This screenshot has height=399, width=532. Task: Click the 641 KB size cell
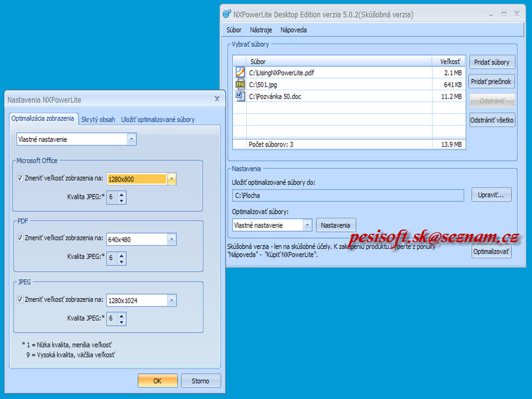(x=449, y=85)
